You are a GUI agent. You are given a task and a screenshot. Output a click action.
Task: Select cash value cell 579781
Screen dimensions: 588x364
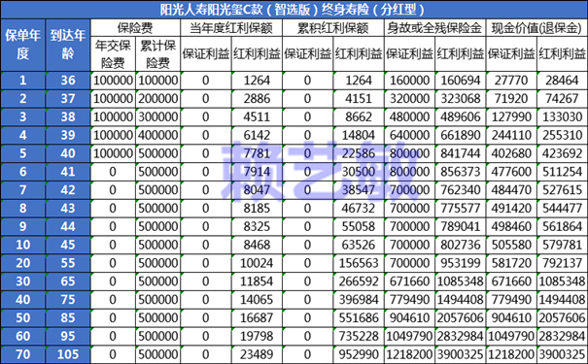pyautogui.click(x=562, y=246)
